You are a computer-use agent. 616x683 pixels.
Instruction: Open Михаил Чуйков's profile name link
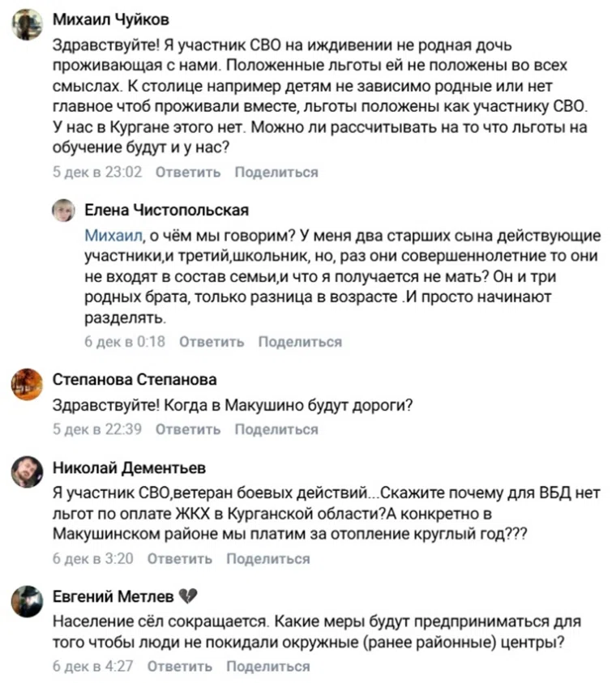pyautogui.click(x=111, y=20)
